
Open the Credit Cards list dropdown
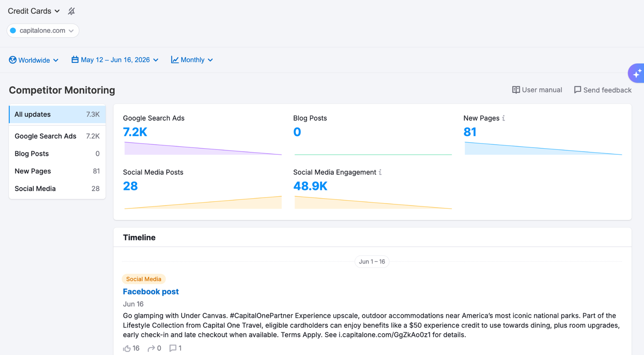pyautogui.click(x=34, y=11)
